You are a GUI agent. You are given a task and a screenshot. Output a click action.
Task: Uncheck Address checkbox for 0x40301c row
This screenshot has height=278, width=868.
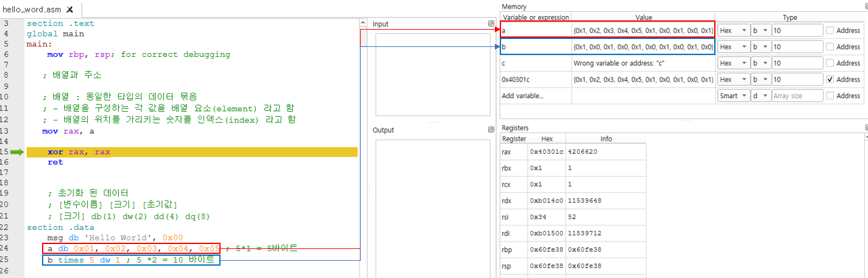(830, 80)
